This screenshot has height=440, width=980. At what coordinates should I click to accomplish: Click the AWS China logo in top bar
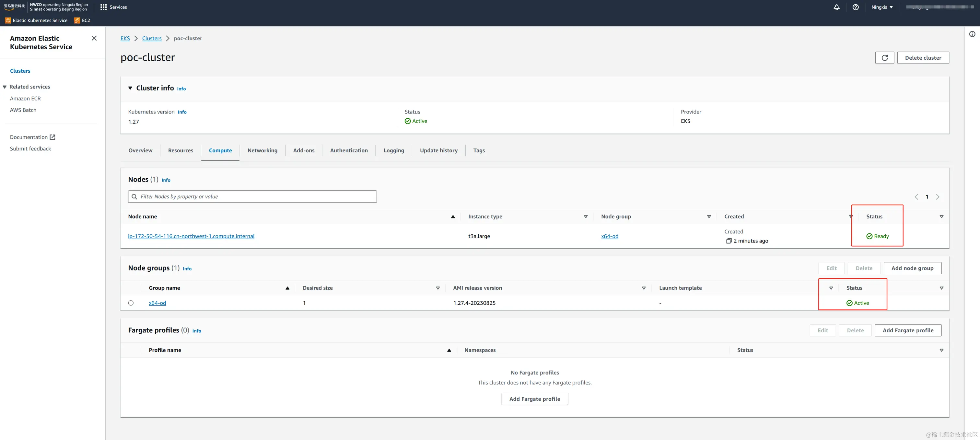15,7
